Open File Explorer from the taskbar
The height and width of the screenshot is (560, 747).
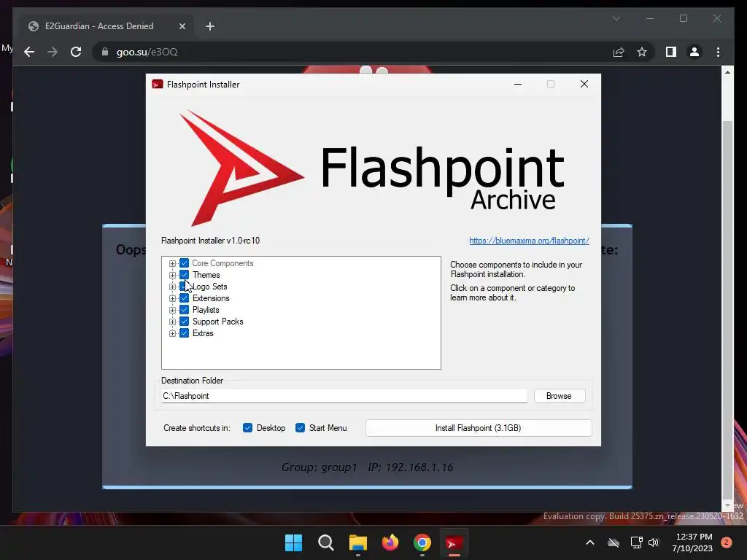click(357, 542)
